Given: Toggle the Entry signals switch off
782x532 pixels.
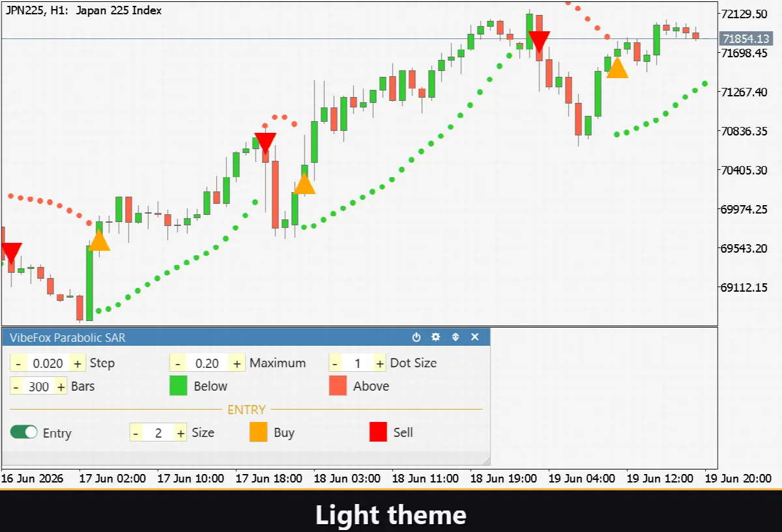Looking at the screenshot, I should 24,432.
